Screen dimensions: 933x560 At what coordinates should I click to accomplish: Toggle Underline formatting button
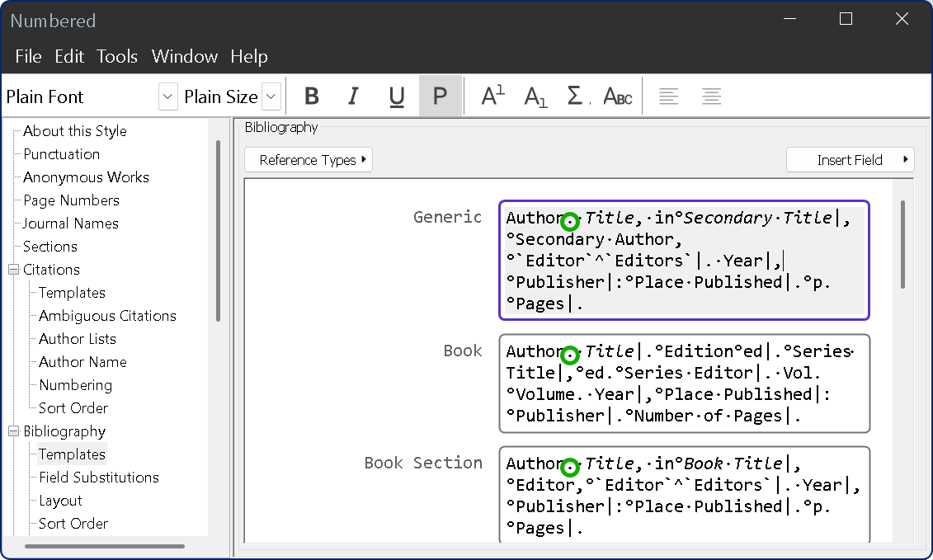(x=397, y=96)
